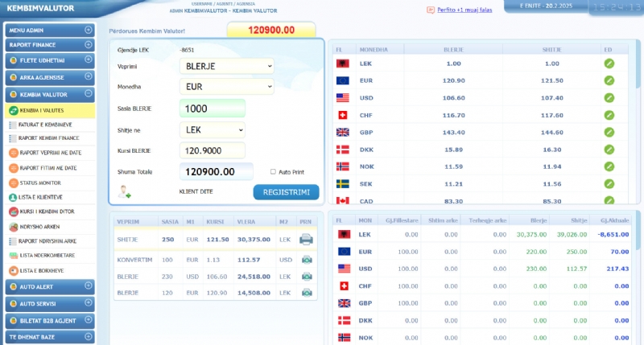This screenshot has height=345, width=644.
Task: Open the Veprimi dropdown showing BLERJE
Action: pos(227,66)
